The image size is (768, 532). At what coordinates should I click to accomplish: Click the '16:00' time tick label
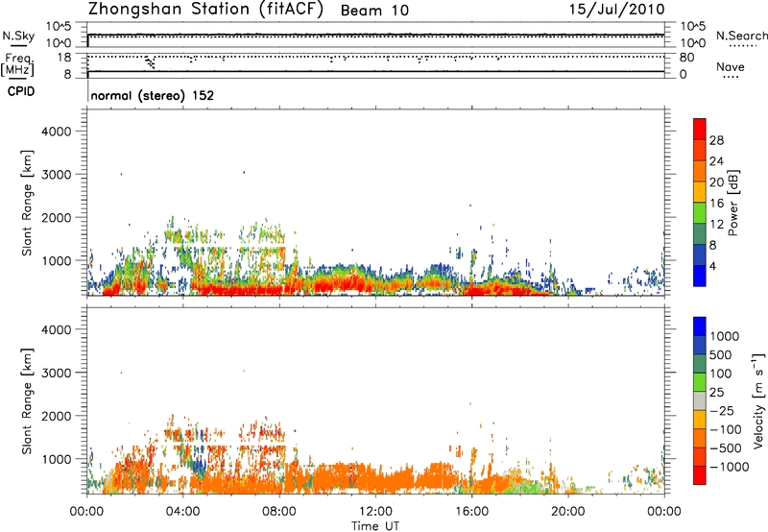471,512
